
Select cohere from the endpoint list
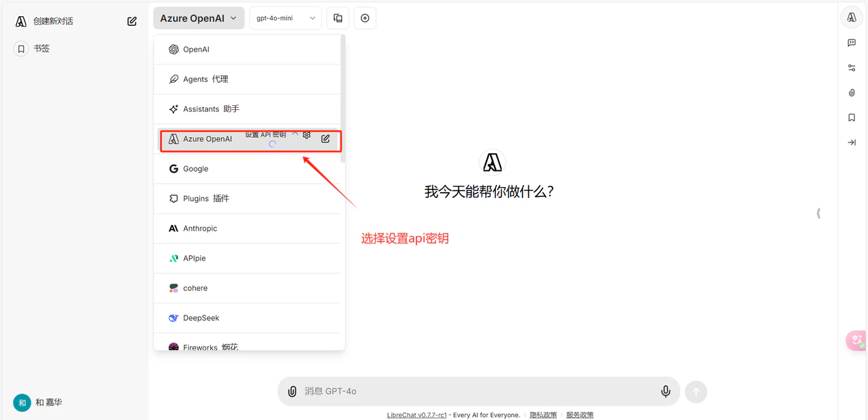click(x=248, y=288)
